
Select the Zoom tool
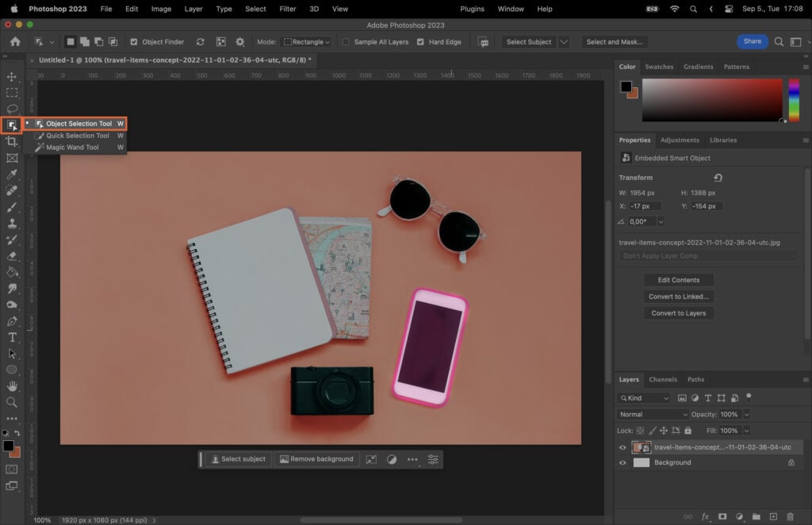point(12,402)
